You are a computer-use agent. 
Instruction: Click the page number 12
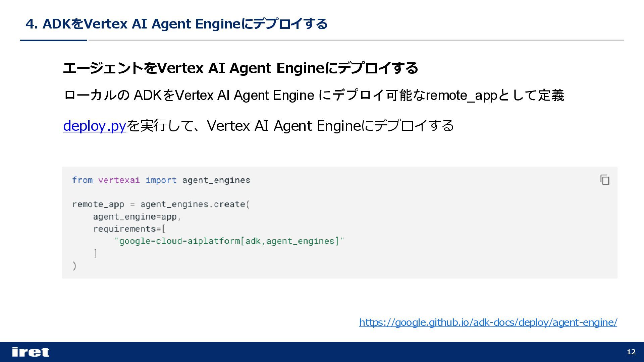click(x=631, y=352)
